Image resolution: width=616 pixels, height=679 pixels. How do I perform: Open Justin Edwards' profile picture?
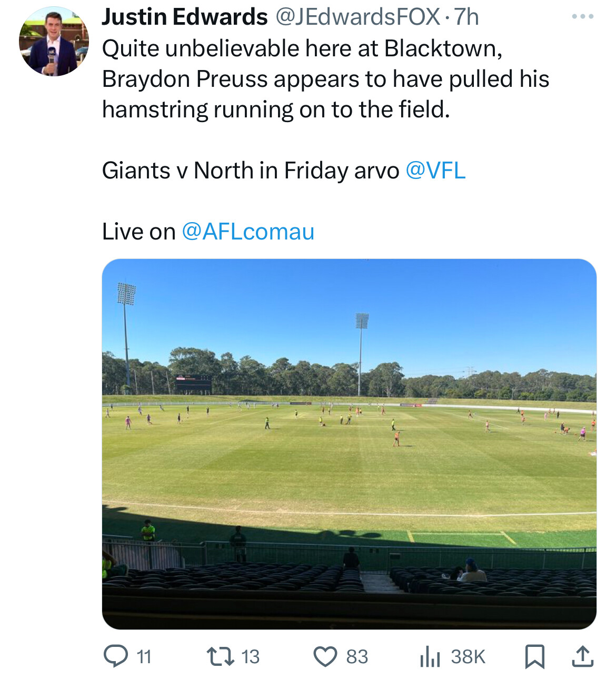53,42
